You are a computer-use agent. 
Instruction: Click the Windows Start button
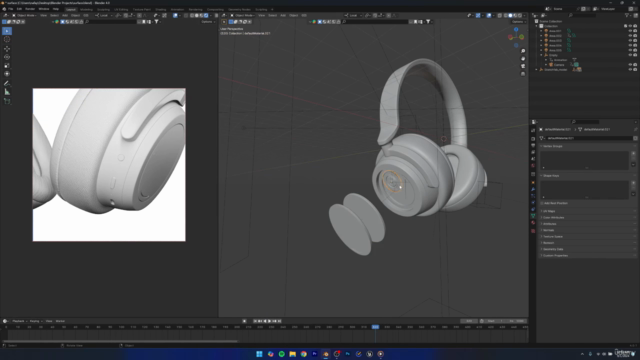[x=259, y=354]
